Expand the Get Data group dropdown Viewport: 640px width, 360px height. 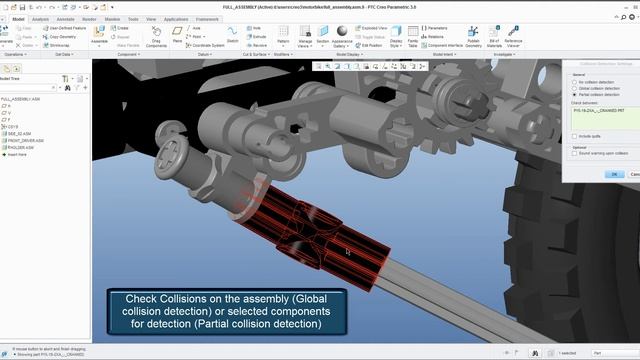click(x=64, y=54)
